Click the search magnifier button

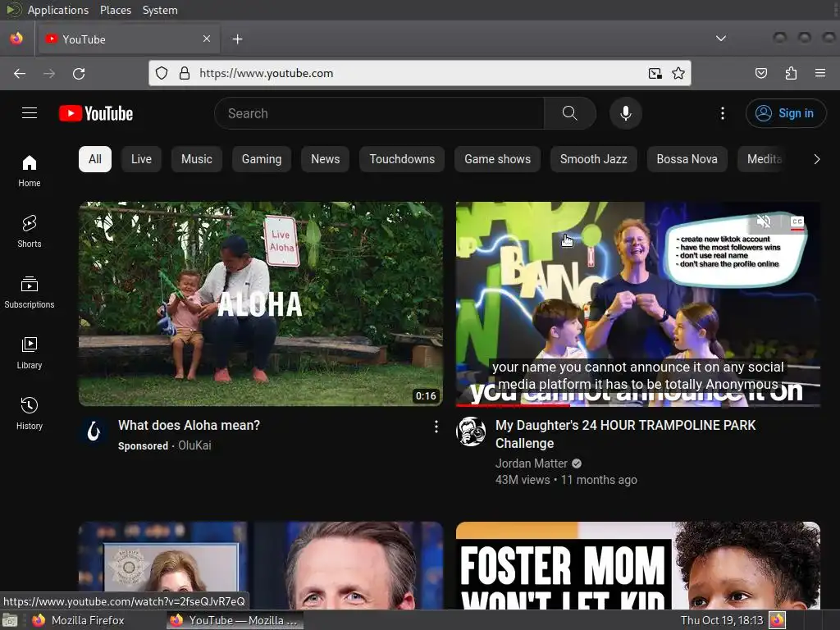click(569, 113)
